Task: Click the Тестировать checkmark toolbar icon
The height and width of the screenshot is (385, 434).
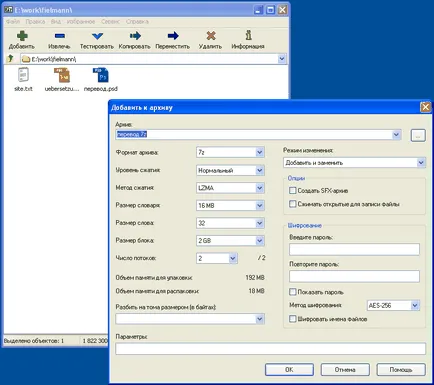Action: tap(97, 36)
